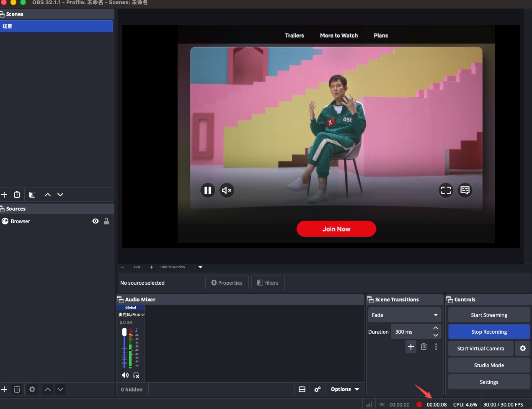Open OBS Settings

pos(489,382)
